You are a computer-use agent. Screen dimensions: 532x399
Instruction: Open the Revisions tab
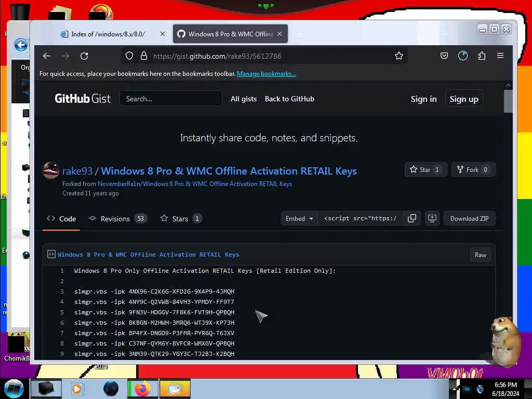[x=118, y=219]
